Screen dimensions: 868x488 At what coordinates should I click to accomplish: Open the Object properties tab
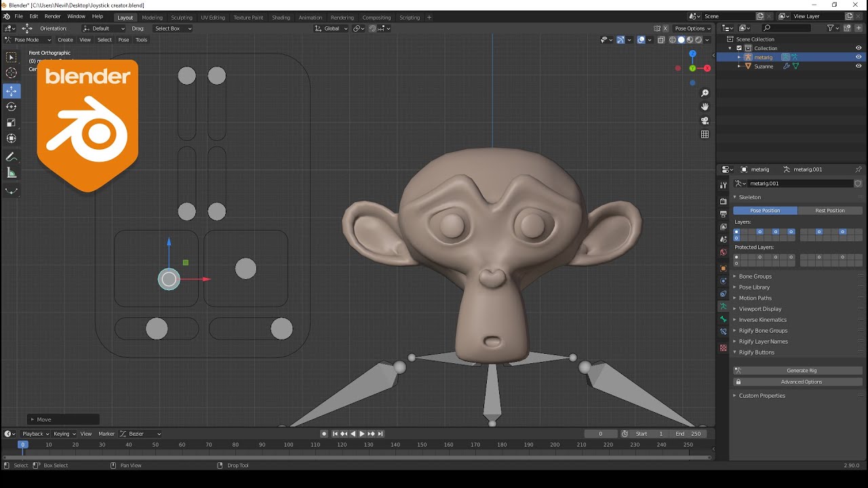click(x=724, y=268)
